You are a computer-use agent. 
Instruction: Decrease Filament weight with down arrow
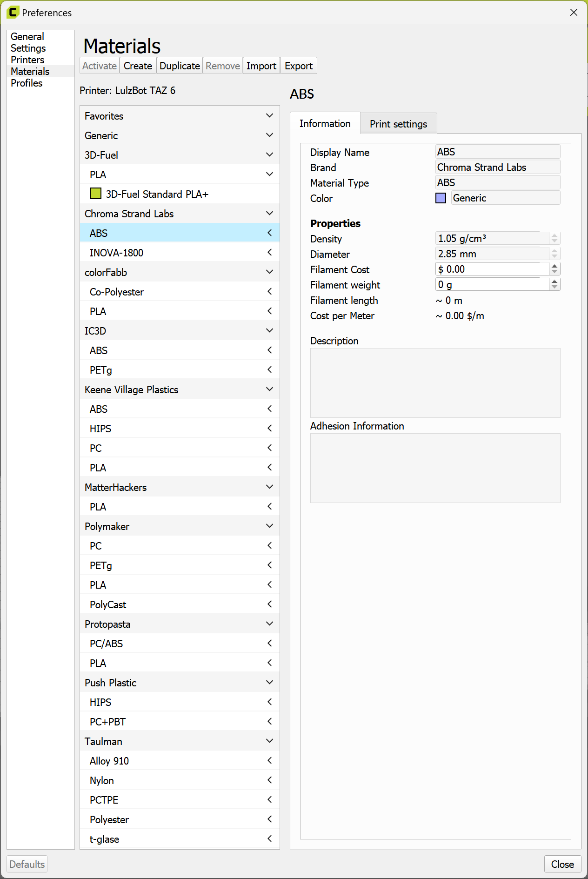[x=555, y=287]
